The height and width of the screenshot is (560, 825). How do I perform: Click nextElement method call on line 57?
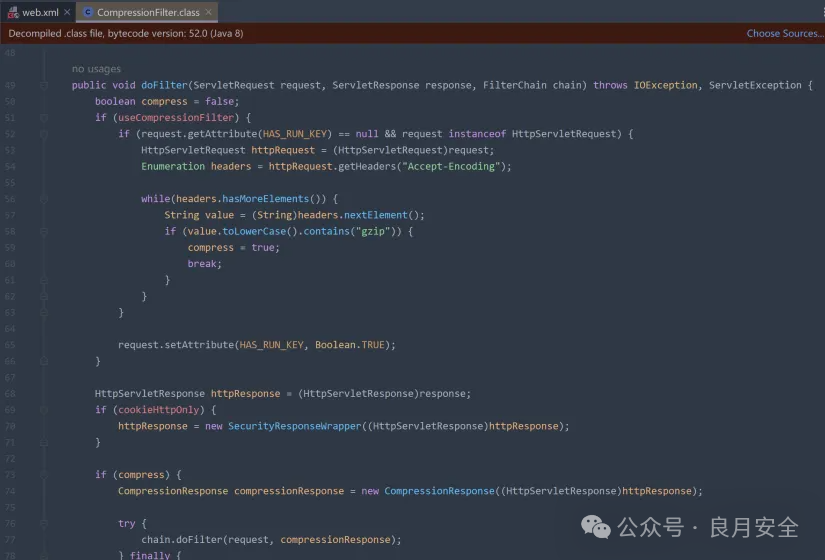coord(376,215)
